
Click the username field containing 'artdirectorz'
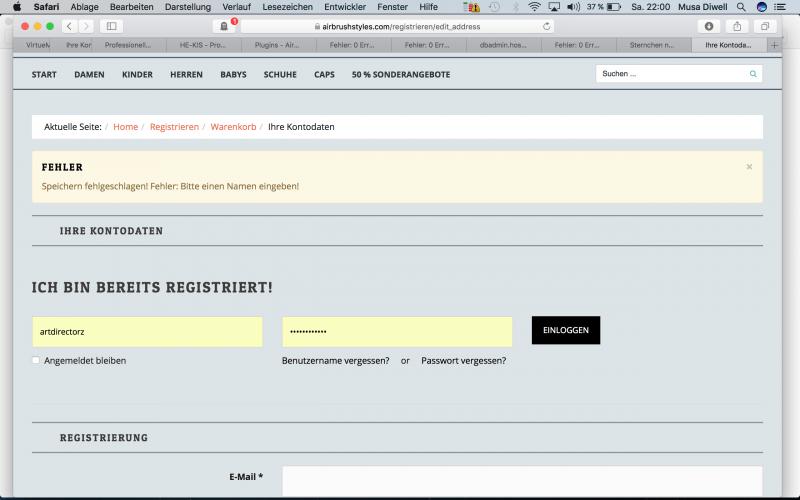(147, 331)
